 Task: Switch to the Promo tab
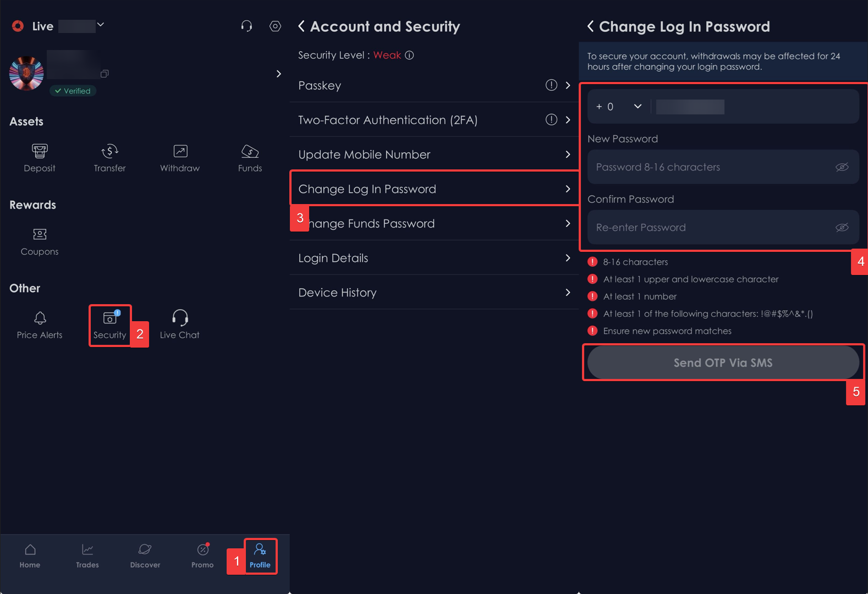click(202, 556)
